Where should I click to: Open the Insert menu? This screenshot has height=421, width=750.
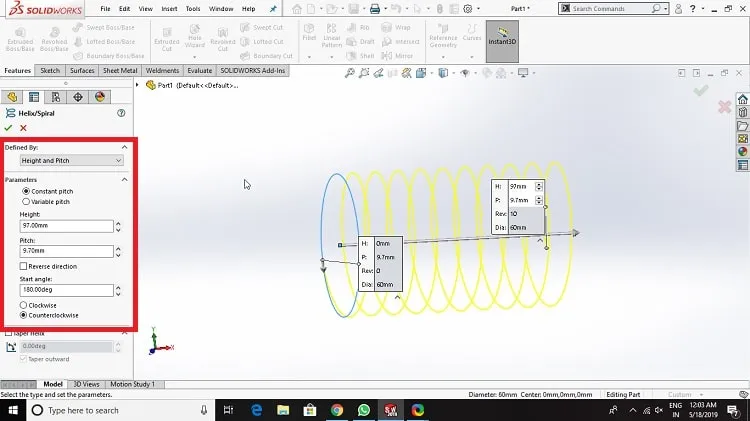(169, 9)
